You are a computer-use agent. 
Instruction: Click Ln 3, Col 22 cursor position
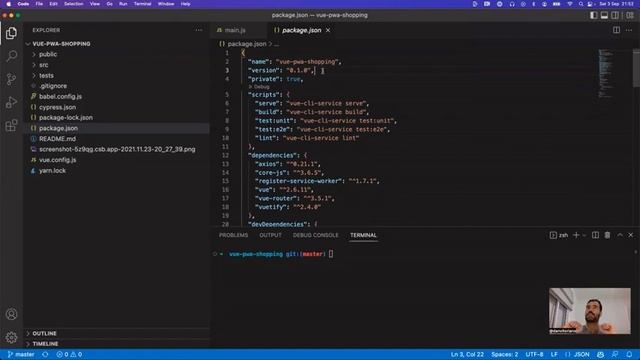coord(467,354)
